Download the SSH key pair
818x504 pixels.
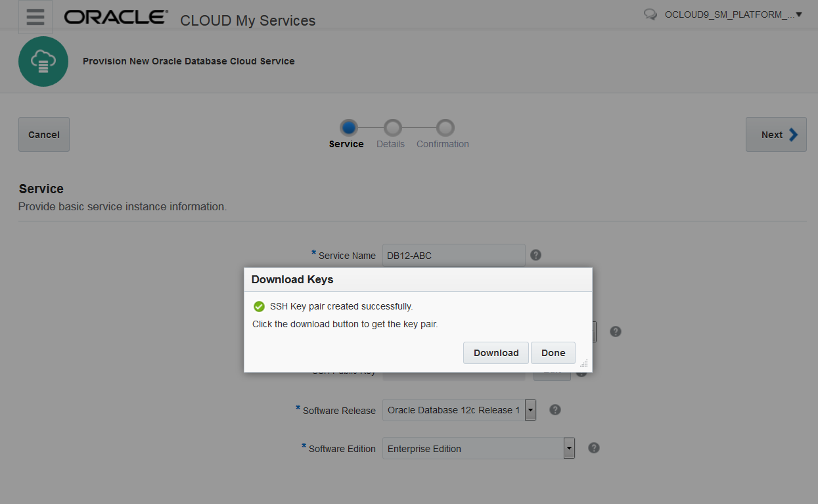pyautogui.click(x=495, y=352)
